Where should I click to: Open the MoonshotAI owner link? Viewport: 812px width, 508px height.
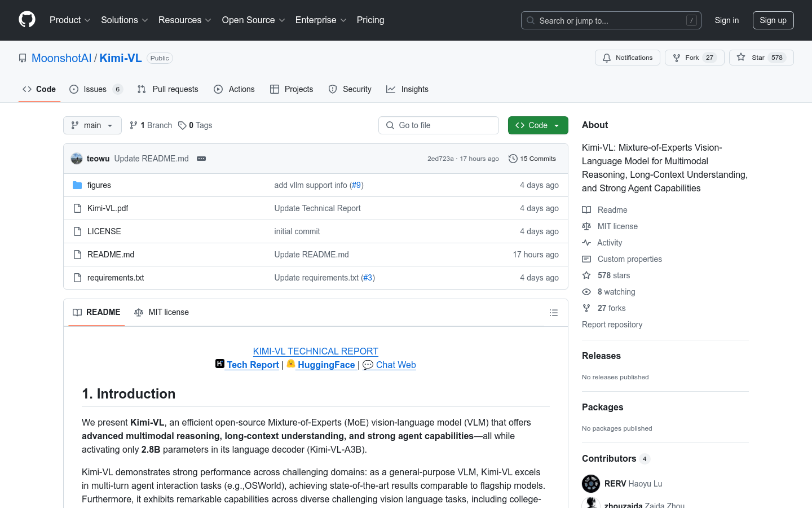click(61, 58)
